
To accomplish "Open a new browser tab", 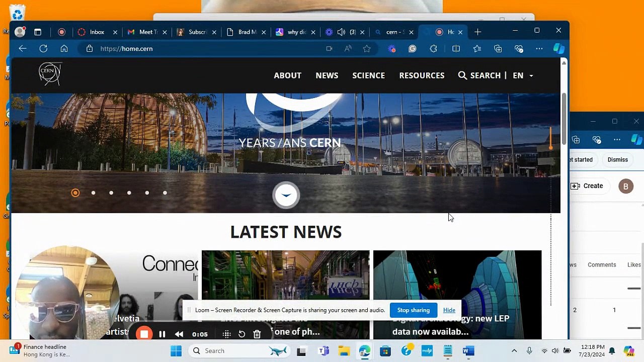I will pyautogui.click(x=477, y=32).
